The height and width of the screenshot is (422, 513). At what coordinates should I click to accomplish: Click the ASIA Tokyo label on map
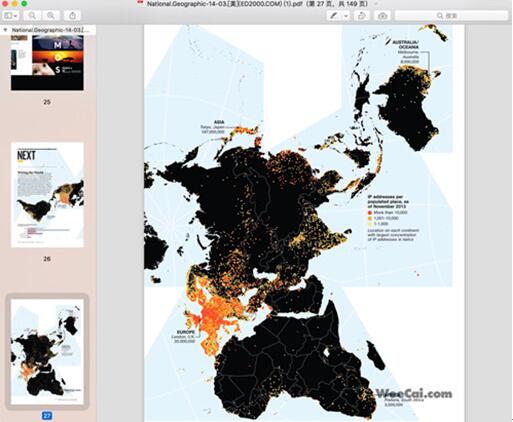coord(212,127)
